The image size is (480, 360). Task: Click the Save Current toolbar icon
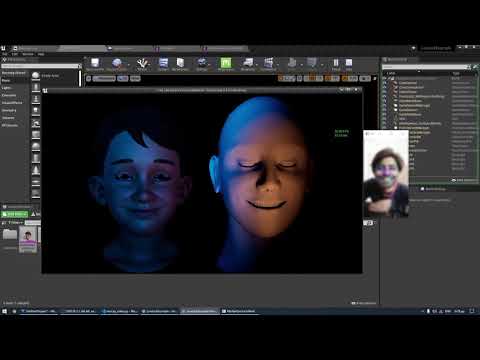[x=95, y=64]
